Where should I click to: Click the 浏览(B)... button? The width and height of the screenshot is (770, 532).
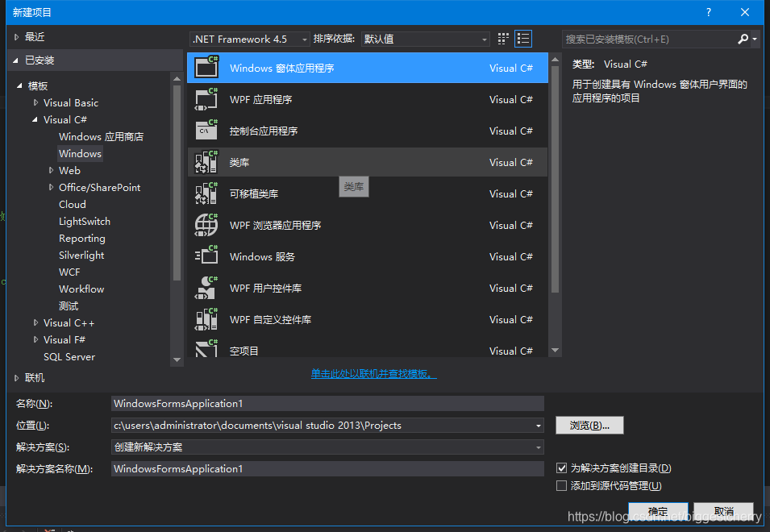point(589,426)
